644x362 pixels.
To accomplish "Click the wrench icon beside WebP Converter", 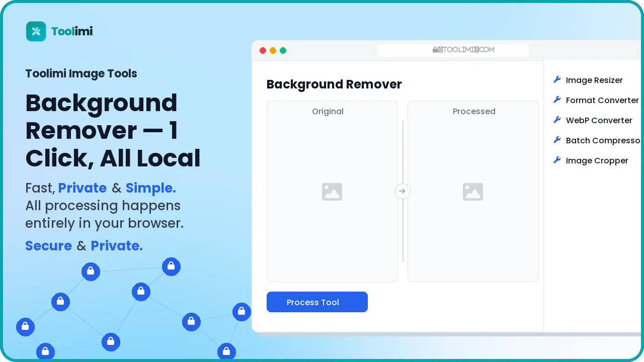I will click(557, 120).
